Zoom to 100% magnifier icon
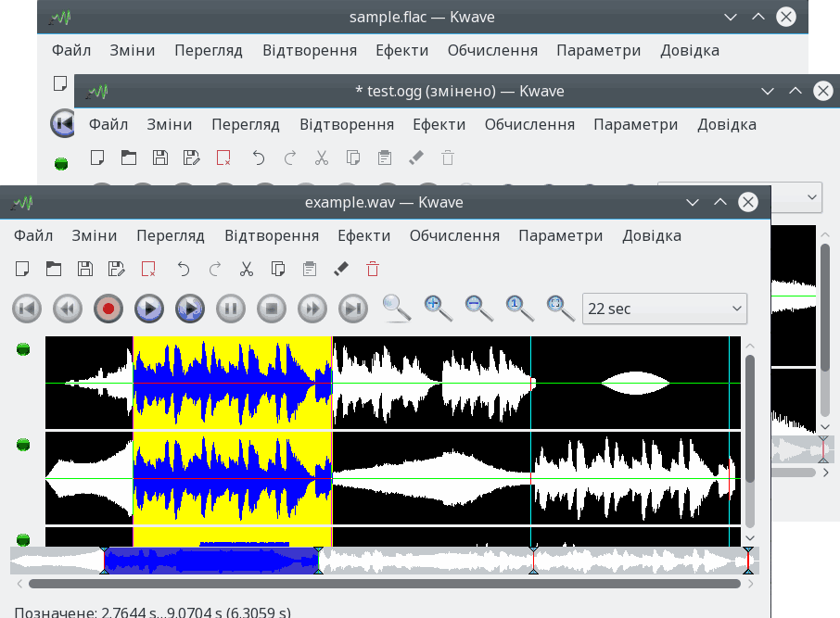Image resolution: width=840 pixels, height=618 pixels. click(x=519, y=309)
